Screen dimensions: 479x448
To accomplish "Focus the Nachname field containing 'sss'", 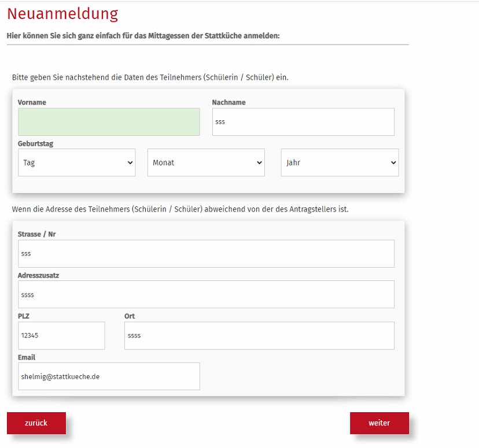I will point(303,122).
